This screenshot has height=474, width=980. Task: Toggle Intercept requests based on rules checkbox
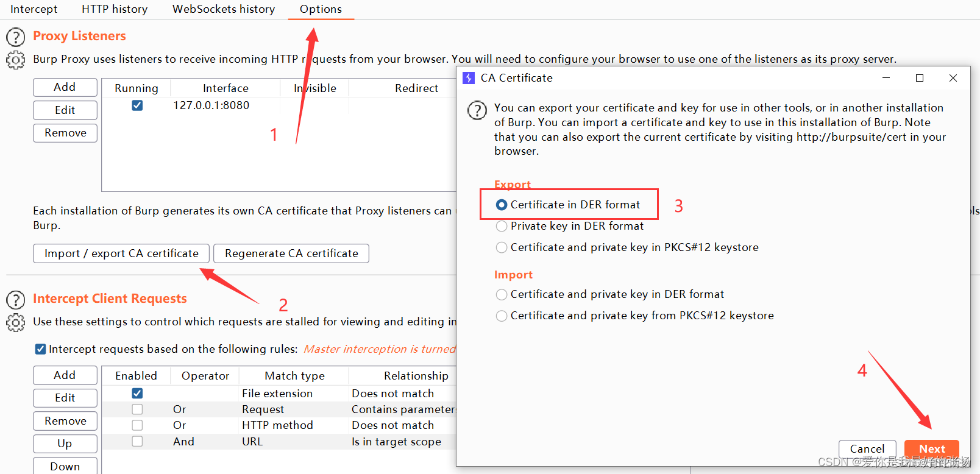40,349
